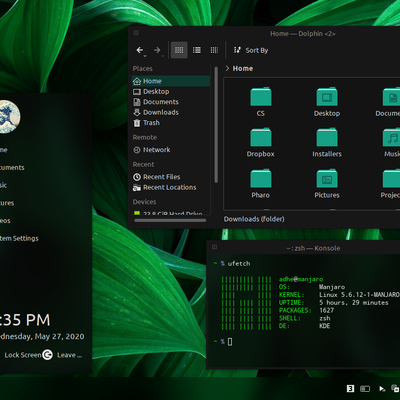
Task: Select Desktop in Dolphin Places panel
Action: point(171,91)
